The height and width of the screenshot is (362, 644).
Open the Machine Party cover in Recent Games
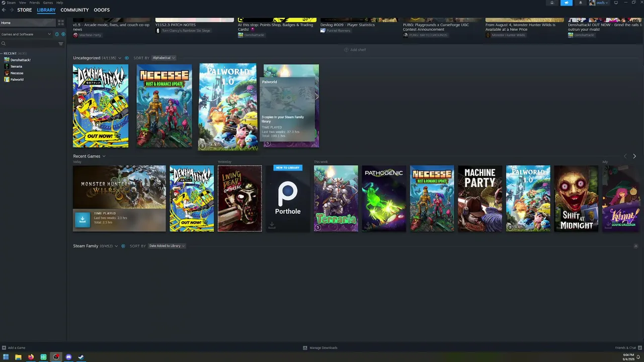click(x=480, y=199)
